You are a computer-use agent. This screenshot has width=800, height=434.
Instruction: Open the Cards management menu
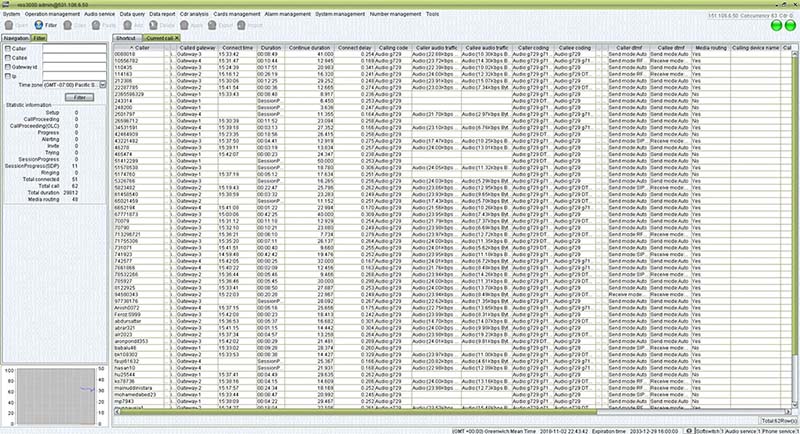click(237, 14)
